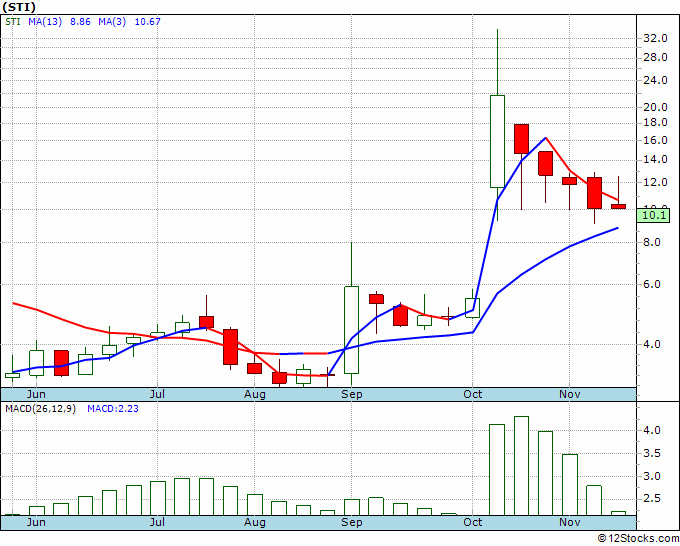Click the 4.0 MACD axis label
This screenshot has height=546, width=680.
(x=652, y=431)
